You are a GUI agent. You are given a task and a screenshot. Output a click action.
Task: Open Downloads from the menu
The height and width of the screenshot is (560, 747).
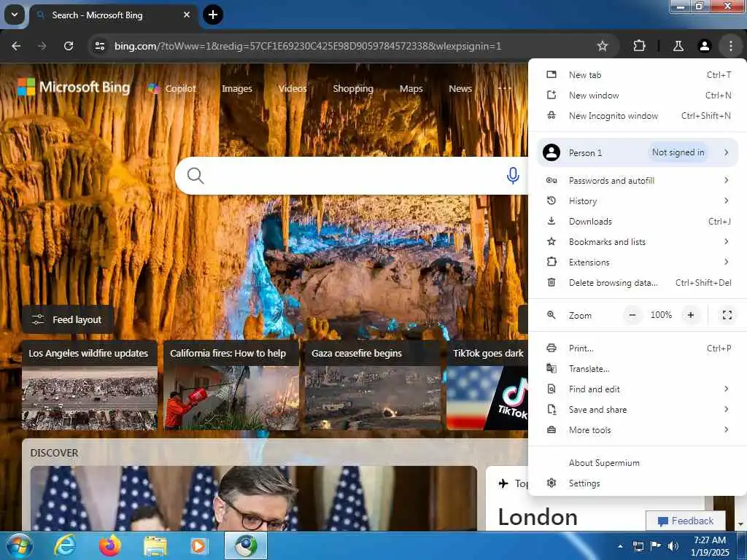(638, 222)
